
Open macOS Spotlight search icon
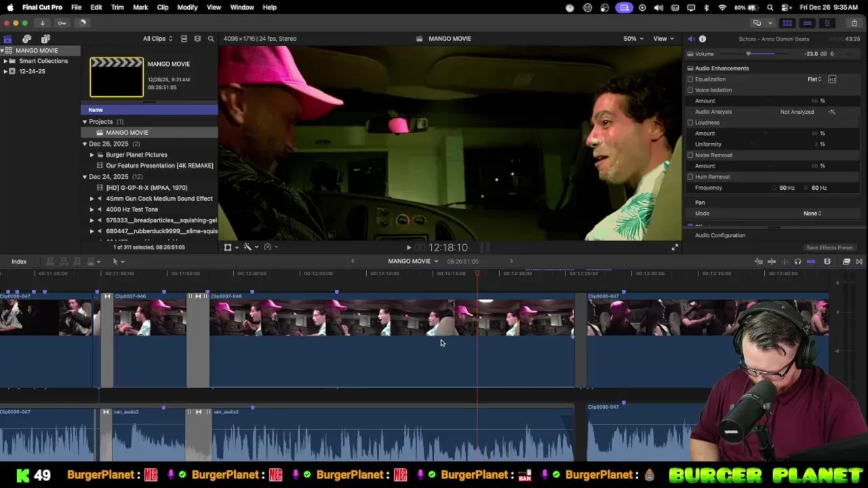(770, 7)
